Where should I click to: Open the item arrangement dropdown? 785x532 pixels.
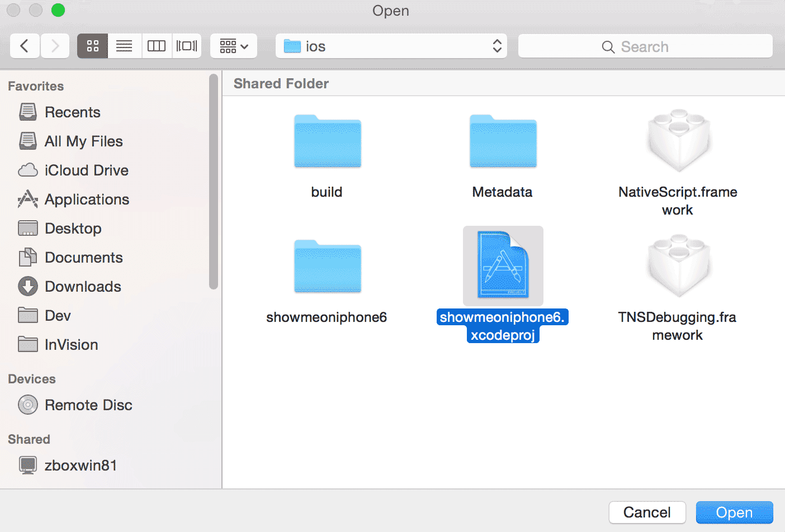click(x=233, y=46)
